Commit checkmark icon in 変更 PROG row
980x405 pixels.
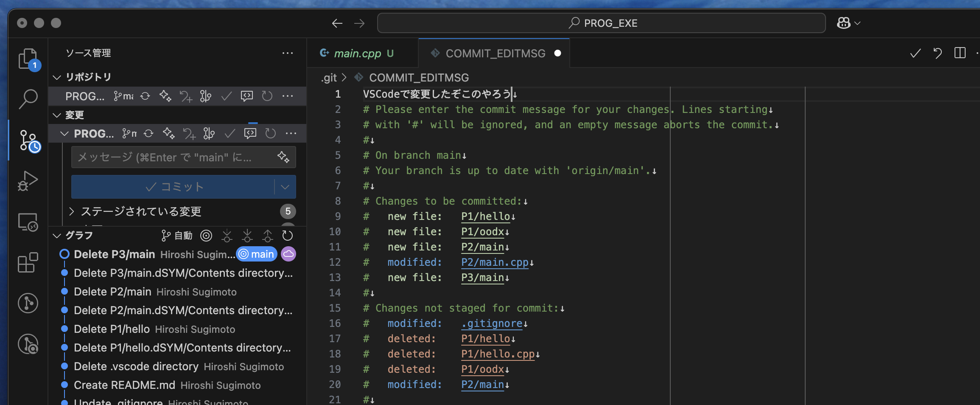click(230, 134)
